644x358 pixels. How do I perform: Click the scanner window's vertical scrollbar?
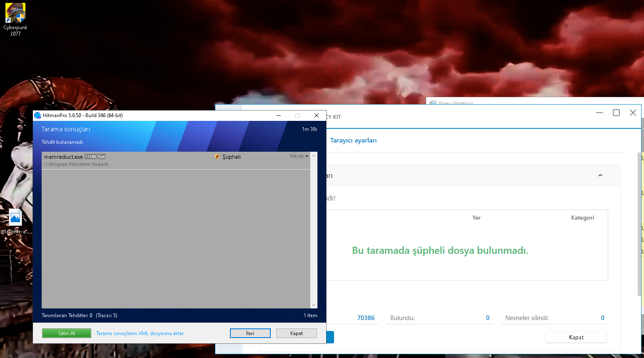(x=639, y=224)
